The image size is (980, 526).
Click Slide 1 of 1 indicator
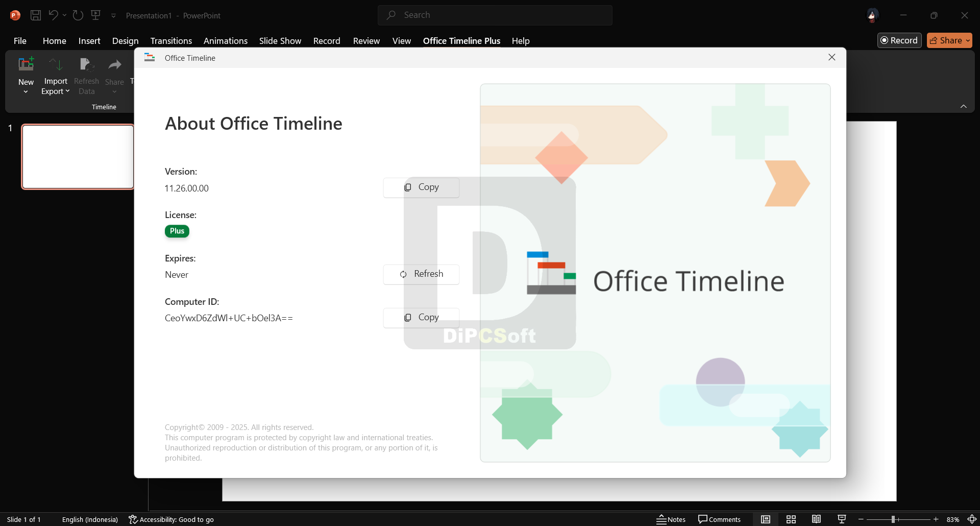click(23, 519)
